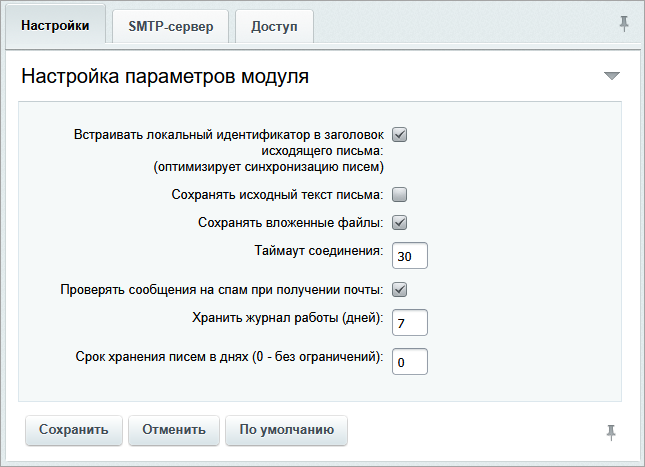Image resolution: width=645 pixels, height=467 pixels.
Task: Focus the Хранить журнал работы days field
Action: pos(410,323)
